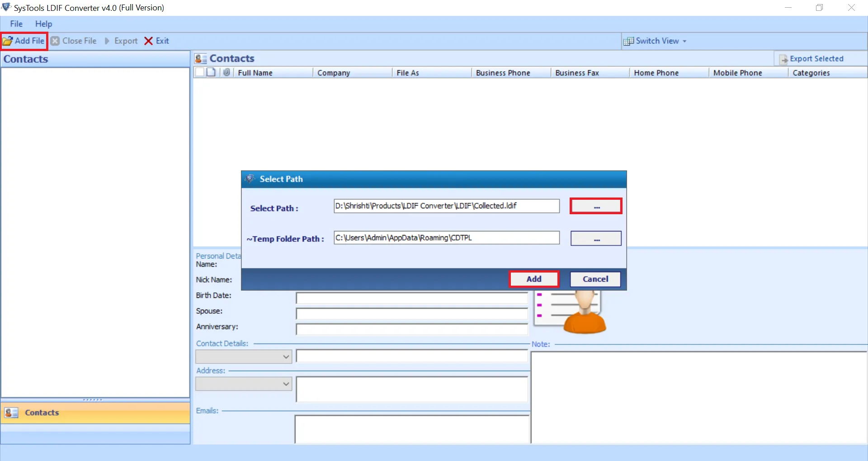
Task: Sort by File As column
Action: pos(432,73)
